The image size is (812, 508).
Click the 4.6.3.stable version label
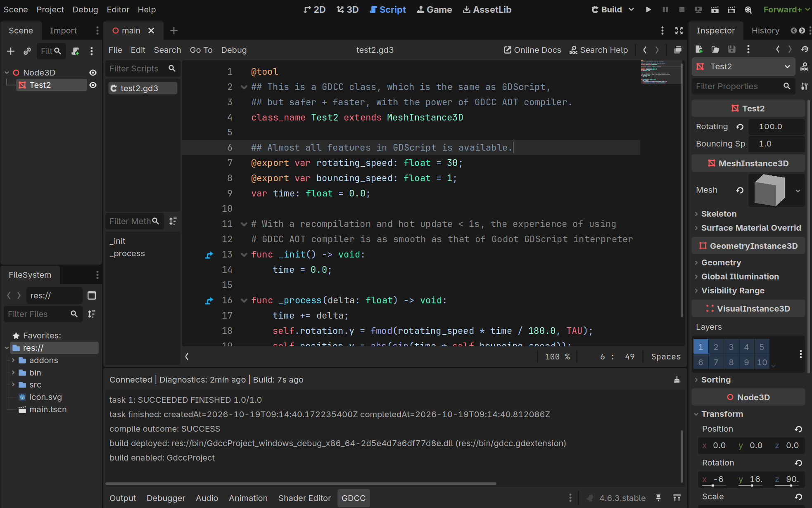(622, 498)
